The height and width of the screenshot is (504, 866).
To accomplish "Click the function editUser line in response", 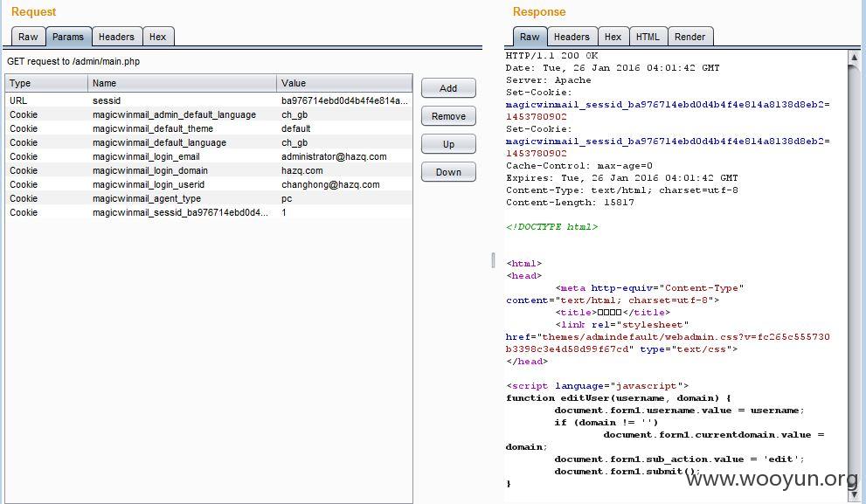I will tap(619, 398).
